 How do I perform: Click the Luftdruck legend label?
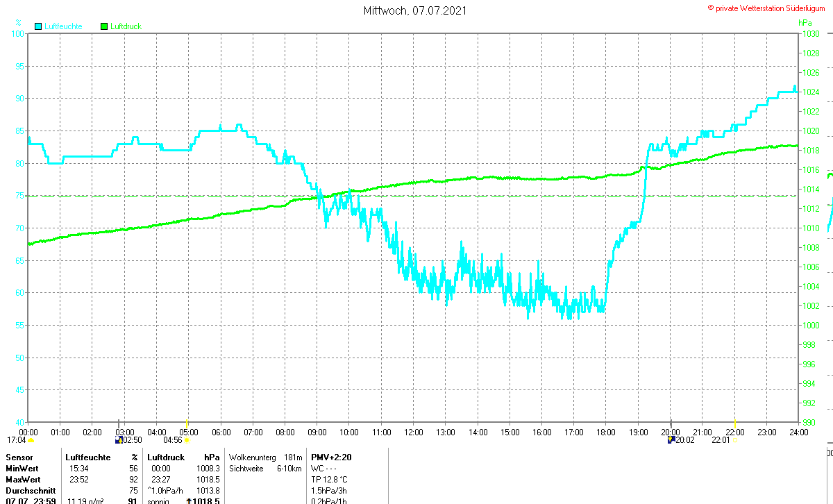click(126, 26)
